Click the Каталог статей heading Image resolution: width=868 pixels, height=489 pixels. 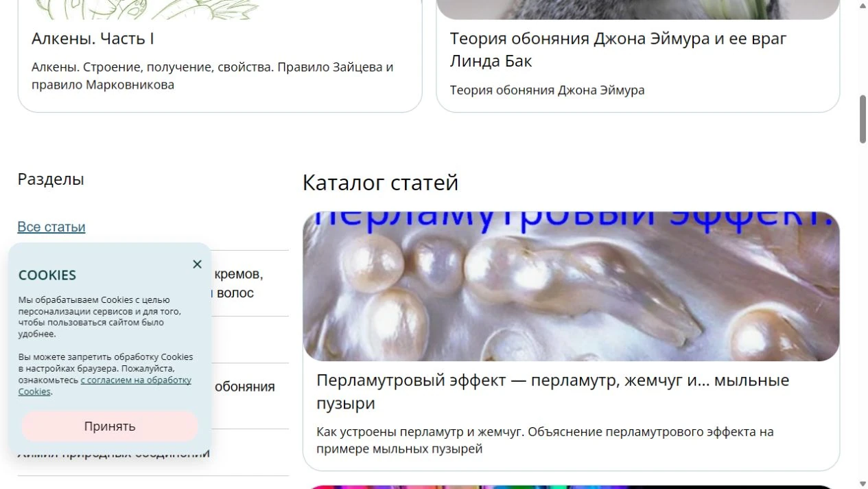(x=380, y=183)
